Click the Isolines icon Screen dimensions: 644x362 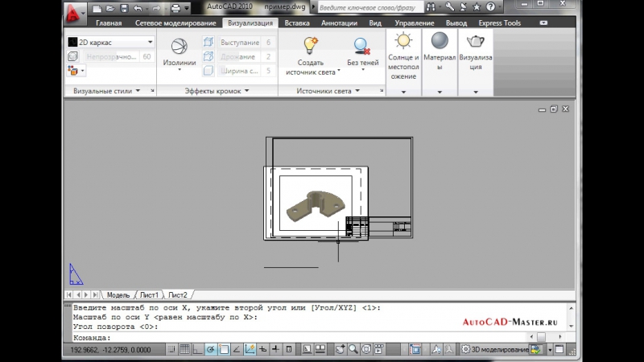pos(179,47)
